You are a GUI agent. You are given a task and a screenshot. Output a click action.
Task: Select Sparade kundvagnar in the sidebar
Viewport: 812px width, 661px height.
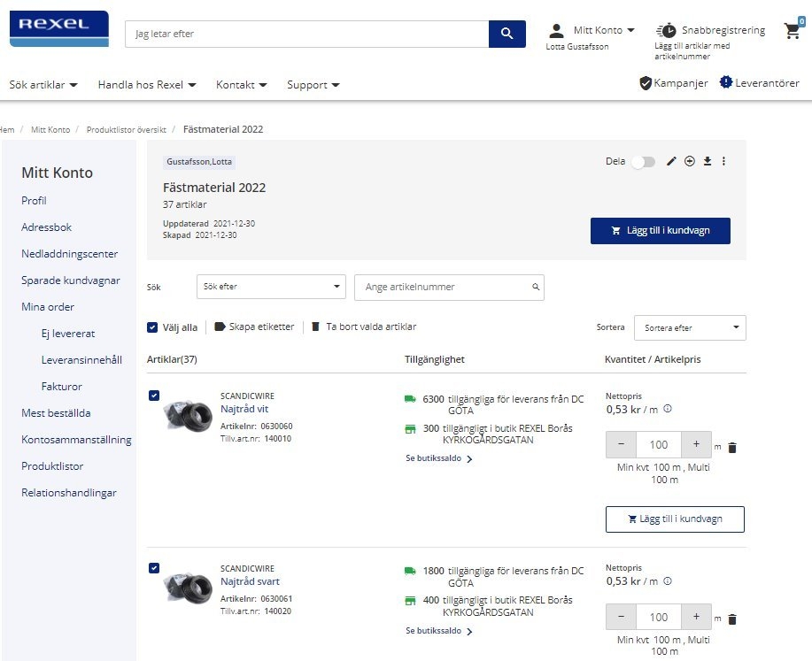pos(69,281)
